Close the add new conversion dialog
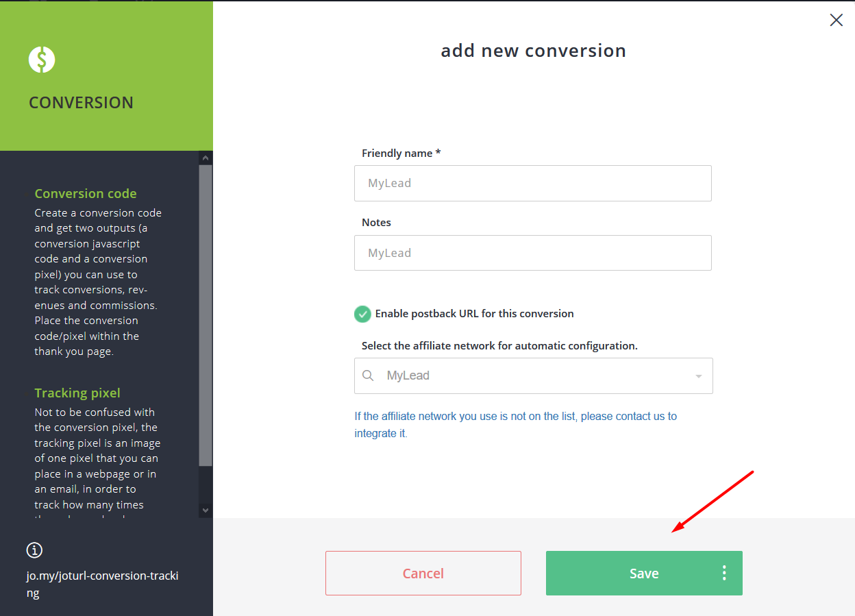 pyautogui.click(x=836, y=21)
